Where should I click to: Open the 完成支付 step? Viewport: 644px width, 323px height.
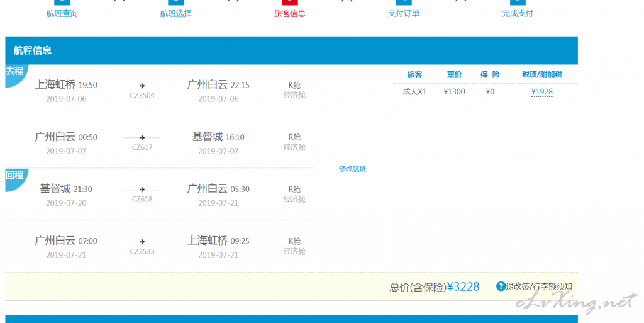pyautogui.click(x=518, y=13)
